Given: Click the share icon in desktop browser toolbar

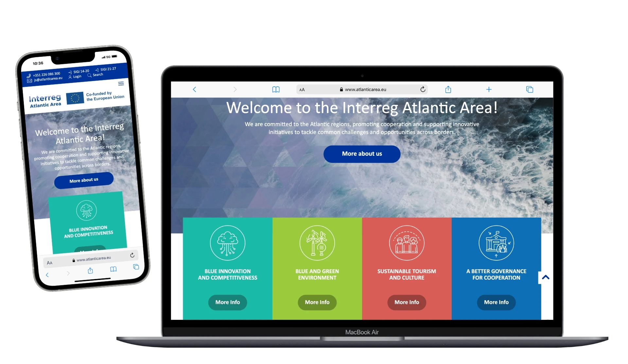Looking at the screenshot, I should (448, 89).
